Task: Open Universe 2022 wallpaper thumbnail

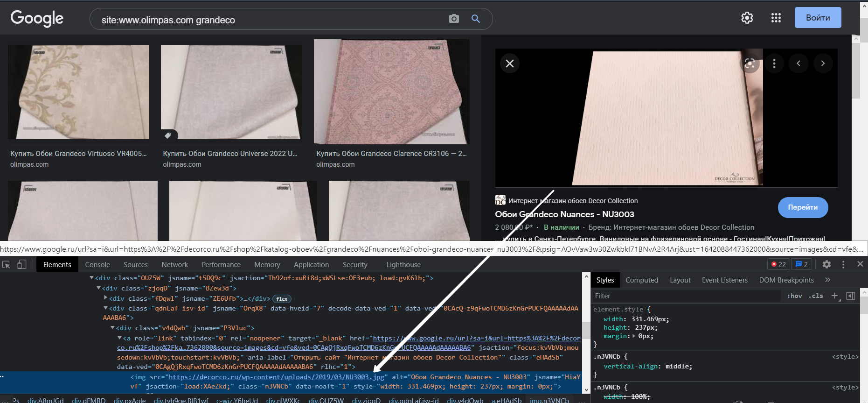Action: pos(231,92)
